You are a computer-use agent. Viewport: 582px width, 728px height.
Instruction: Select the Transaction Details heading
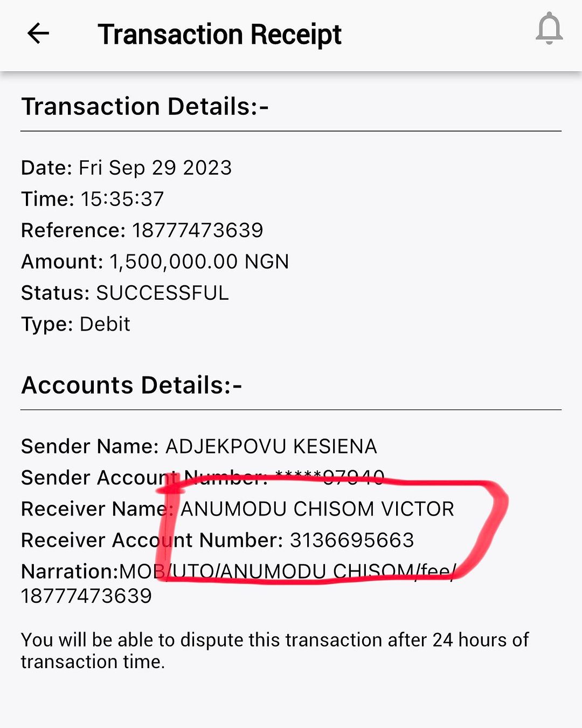(x=144, y=106)
